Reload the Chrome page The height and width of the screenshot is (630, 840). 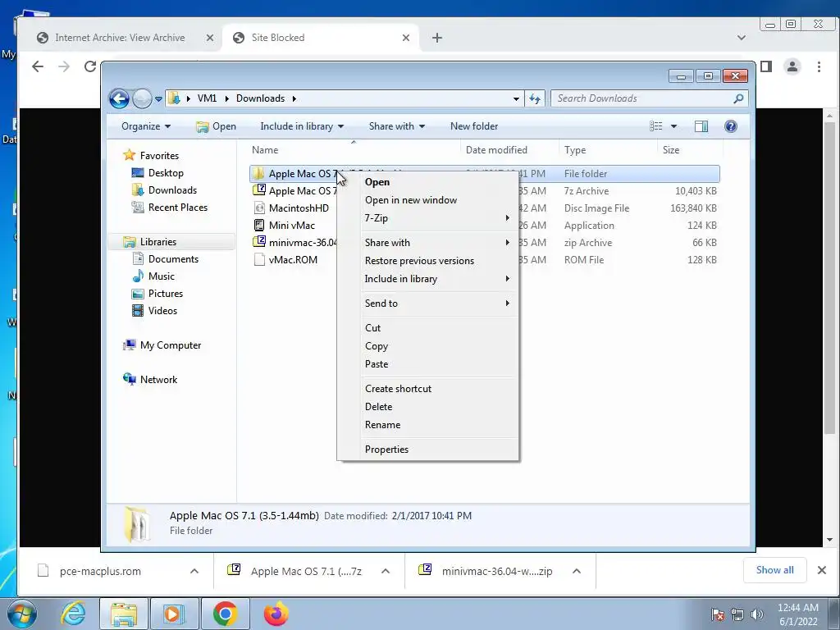tap(90, 66)
